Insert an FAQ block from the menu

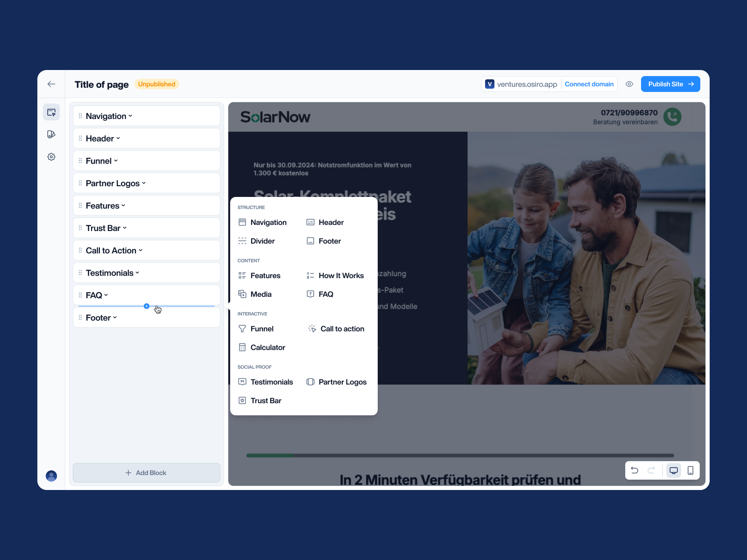[x=320, y=294]
